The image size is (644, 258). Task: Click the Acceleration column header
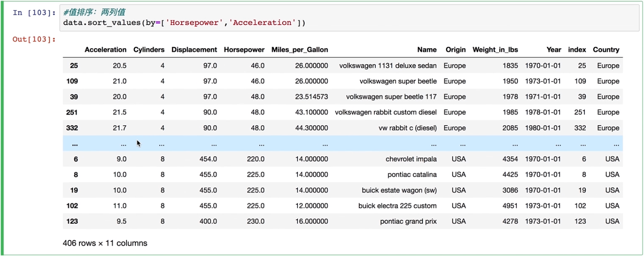(105, 50)
